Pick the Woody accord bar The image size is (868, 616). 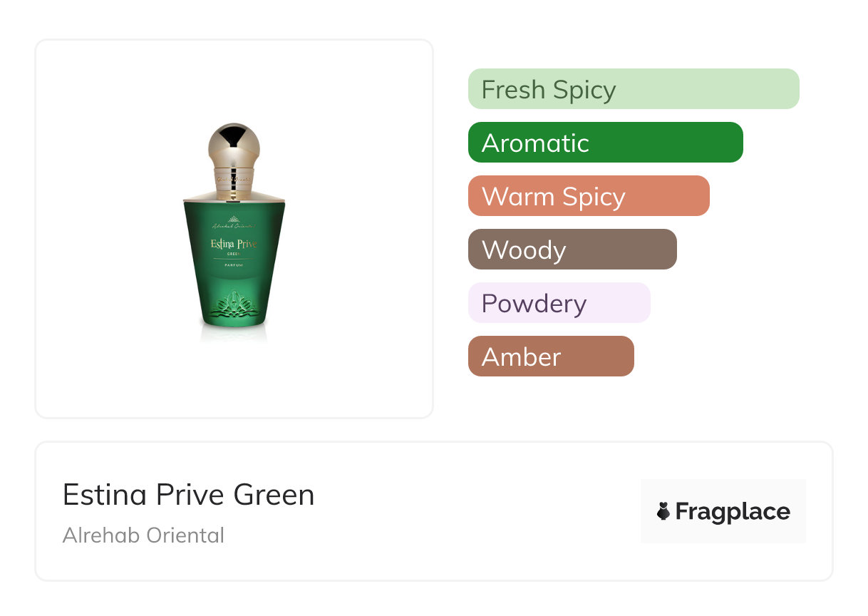(572, 250)
